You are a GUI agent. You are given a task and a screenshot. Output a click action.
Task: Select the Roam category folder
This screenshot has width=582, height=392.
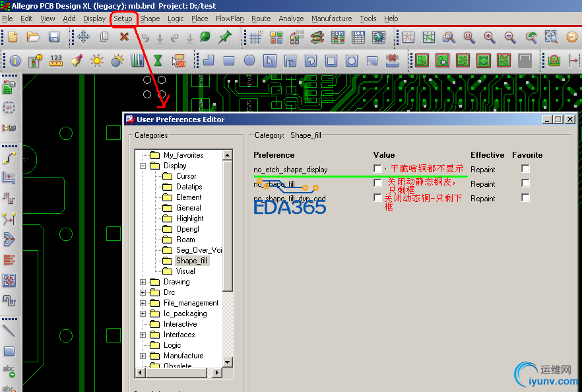(x=185, y=240)
